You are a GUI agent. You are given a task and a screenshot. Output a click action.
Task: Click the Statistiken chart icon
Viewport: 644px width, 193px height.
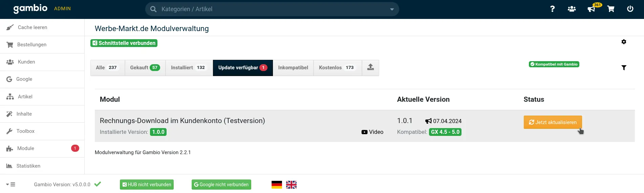pyautogui.click(x=9, y=166)
